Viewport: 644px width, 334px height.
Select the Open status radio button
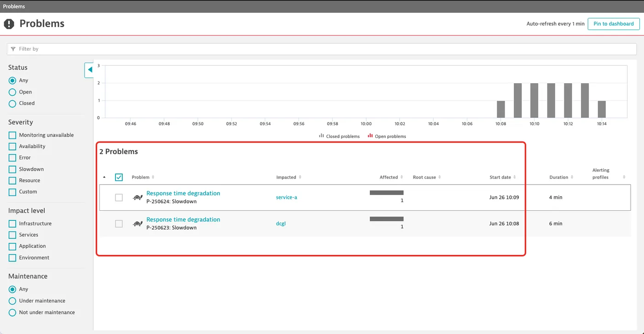(12, 92)
